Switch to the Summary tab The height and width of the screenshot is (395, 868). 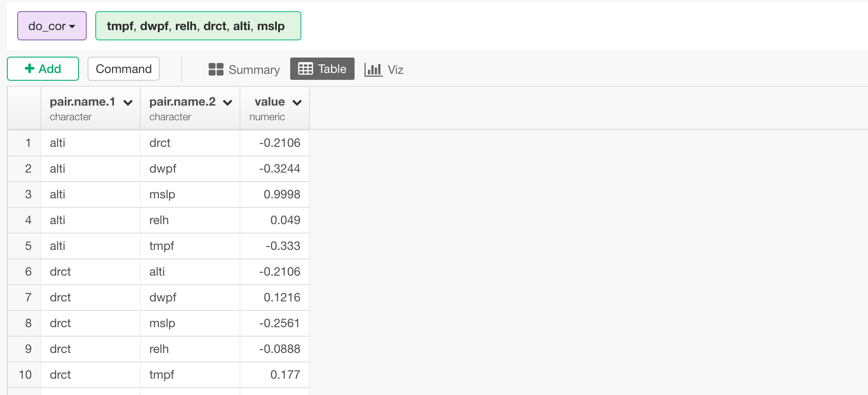pyautogui.click(x=243, y=69)
